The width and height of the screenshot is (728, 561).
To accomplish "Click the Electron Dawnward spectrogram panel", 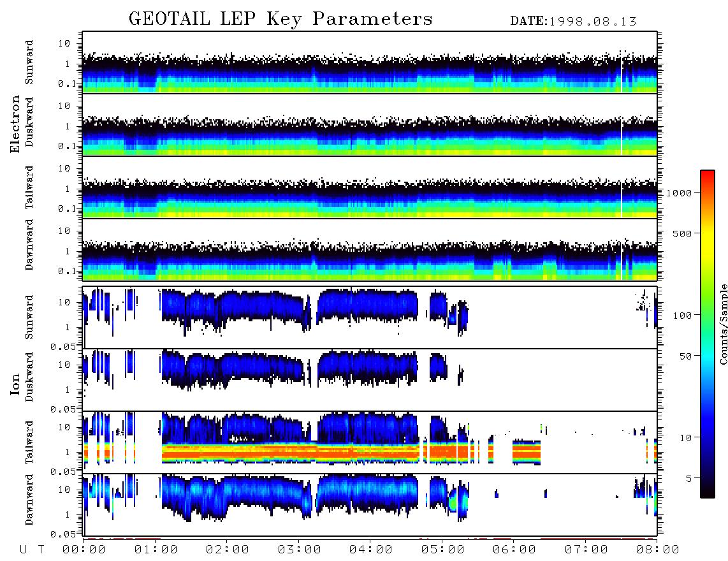I will [370, 249].
